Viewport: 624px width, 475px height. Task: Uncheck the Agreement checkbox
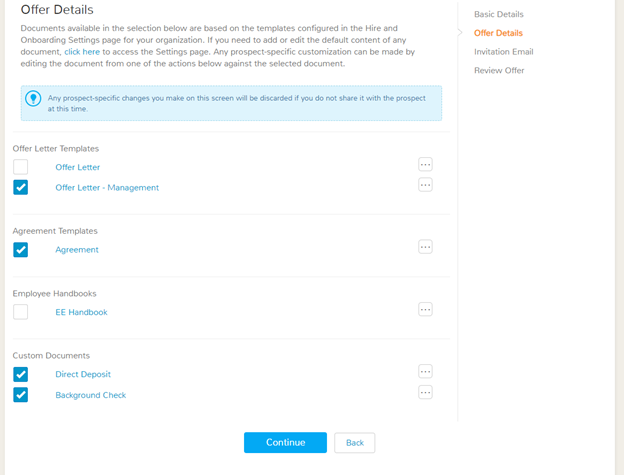click(20, 250)
